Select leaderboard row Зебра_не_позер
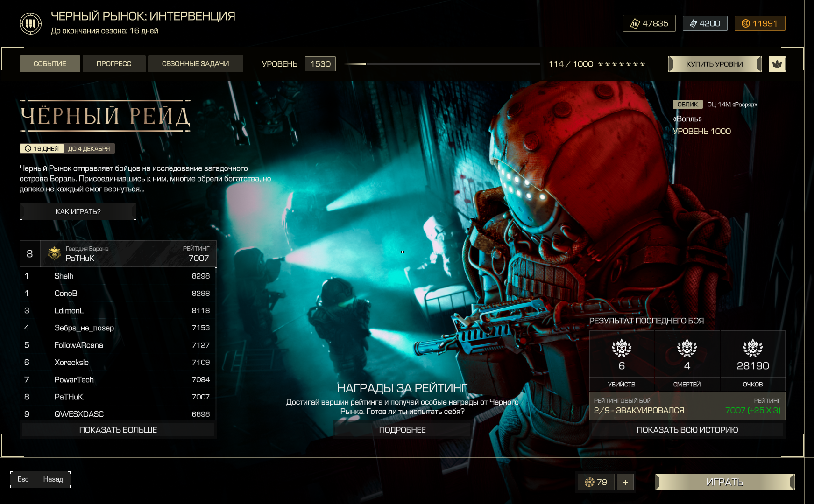The image size is (814, 504). click(x=118, y=328)
